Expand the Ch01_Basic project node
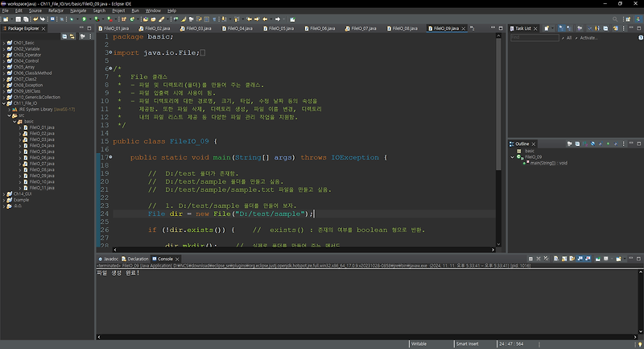 point(4,43)
